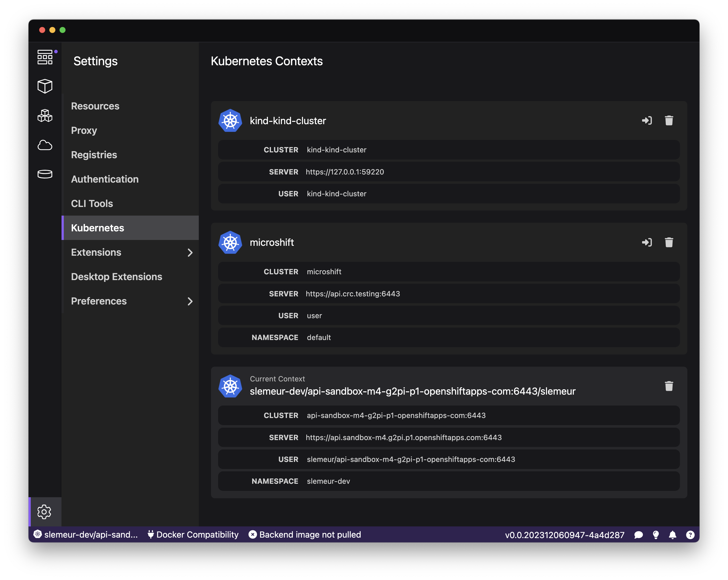The height and width of the screenshot is (580, 728).
Task: Click the help question mark icon
Action: (690, 535)
